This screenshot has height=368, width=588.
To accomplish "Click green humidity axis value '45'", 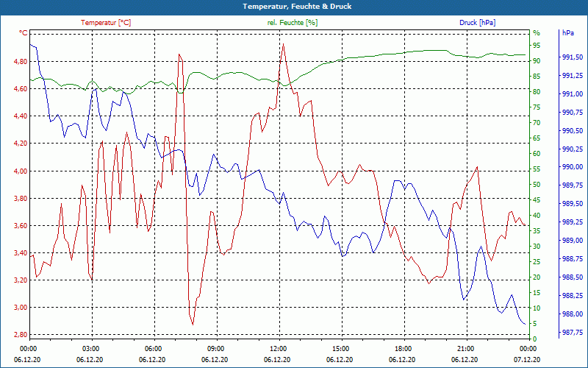I will 537,200.
